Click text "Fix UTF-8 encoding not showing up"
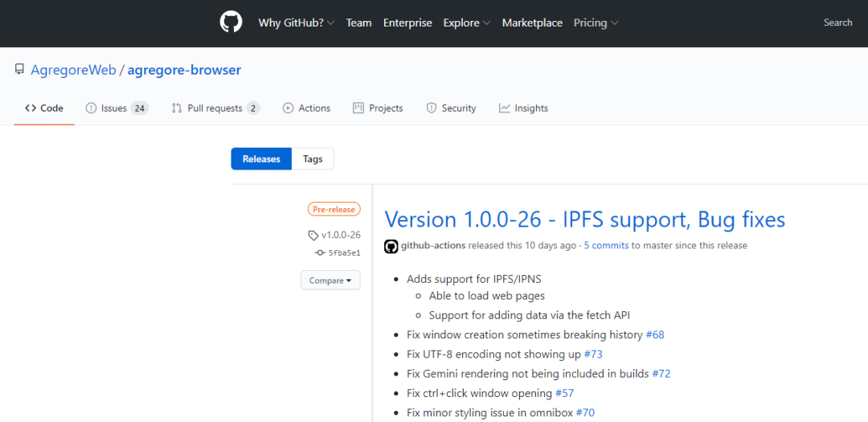This screenshot has width=868, height=422. tap(493, 354)
